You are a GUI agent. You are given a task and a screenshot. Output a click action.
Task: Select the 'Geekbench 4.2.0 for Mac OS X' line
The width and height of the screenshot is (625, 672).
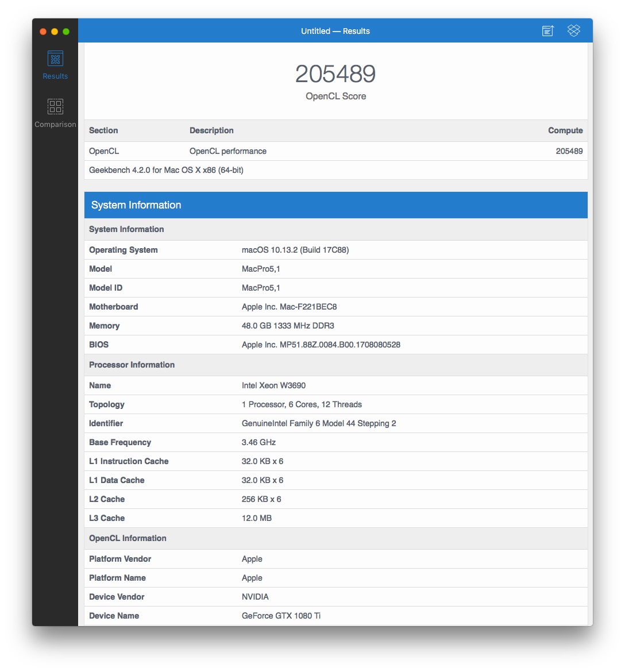pyautogui.click(x=167, y=170)
